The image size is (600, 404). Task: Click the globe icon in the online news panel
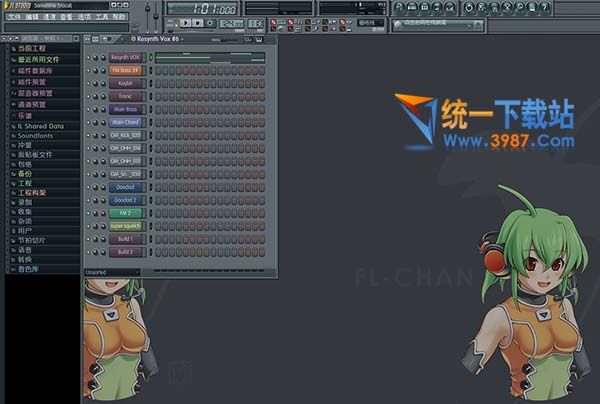click(x=398, y=25)
